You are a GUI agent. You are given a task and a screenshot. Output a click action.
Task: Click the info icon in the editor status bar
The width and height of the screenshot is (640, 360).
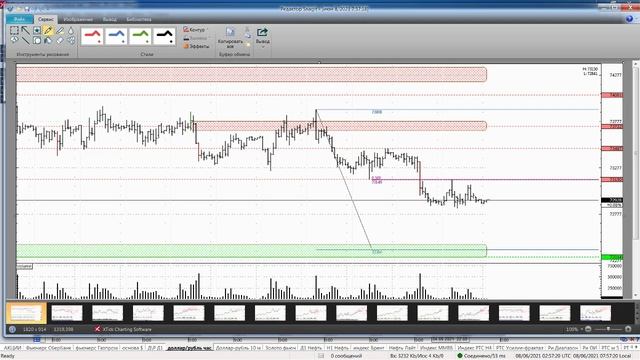pos(12,329)
